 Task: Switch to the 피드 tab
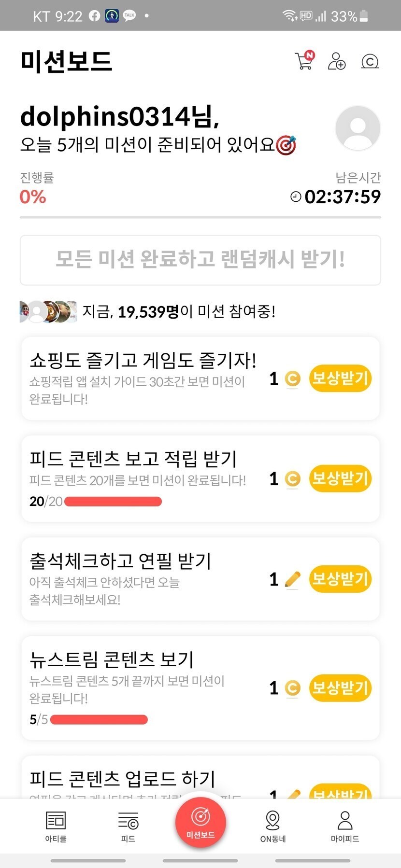pos(128,826)
